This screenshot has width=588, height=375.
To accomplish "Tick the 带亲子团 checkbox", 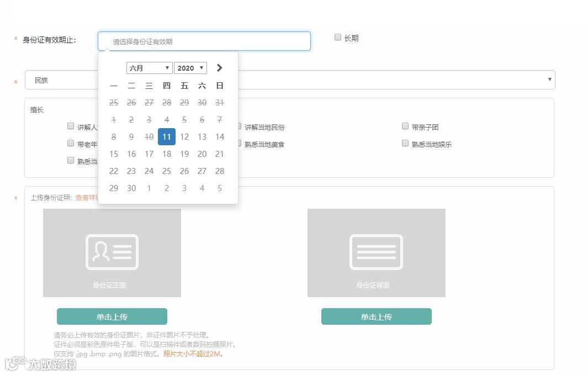I will (405, 126).
